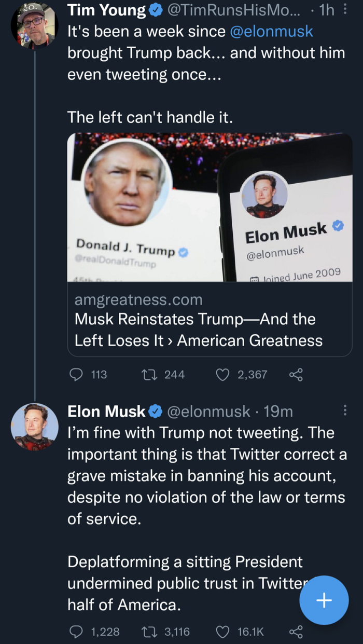This screenshot has height=644, width=363.
Task: Share Tim Young's tweet
Action: (296, 374)
